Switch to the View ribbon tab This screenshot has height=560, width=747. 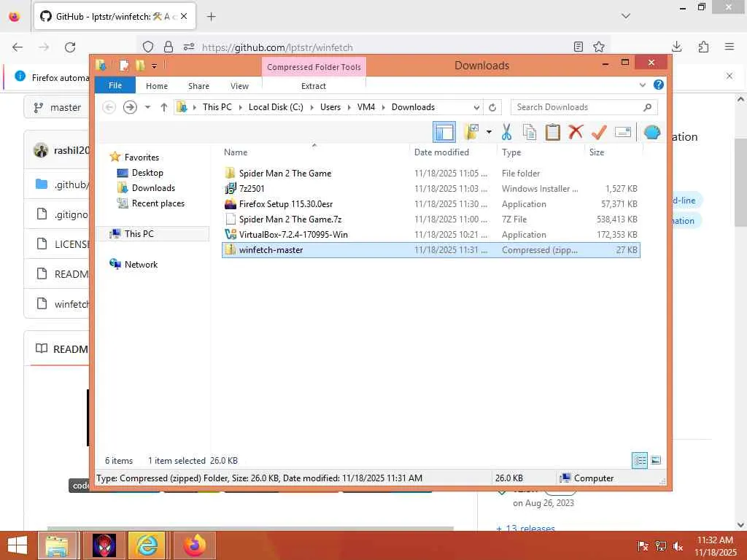click(x=239, y=86)
